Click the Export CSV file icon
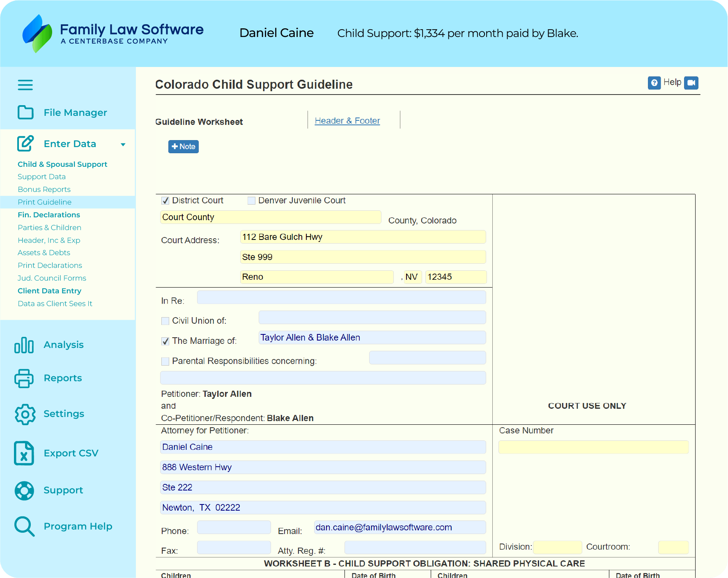The height and width of the screenshot is (578, 728). 24,453
